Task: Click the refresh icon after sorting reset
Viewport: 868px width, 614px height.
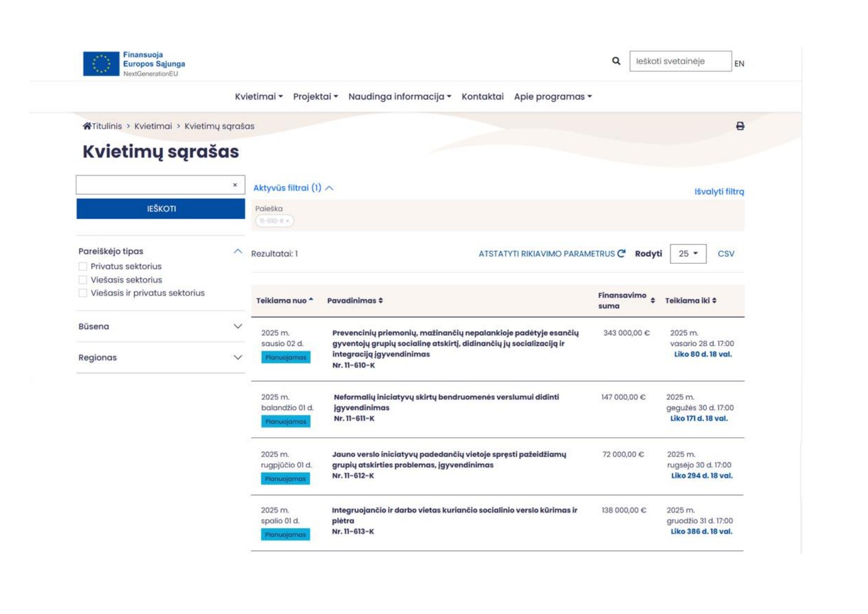Action: click(622, 253)
